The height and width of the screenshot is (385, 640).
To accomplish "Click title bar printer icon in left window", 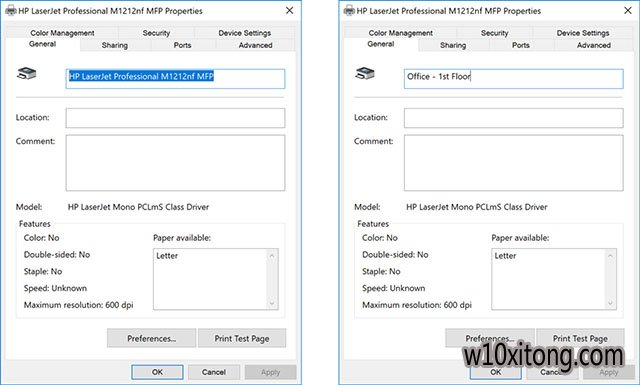I will [x=11, y=11].
